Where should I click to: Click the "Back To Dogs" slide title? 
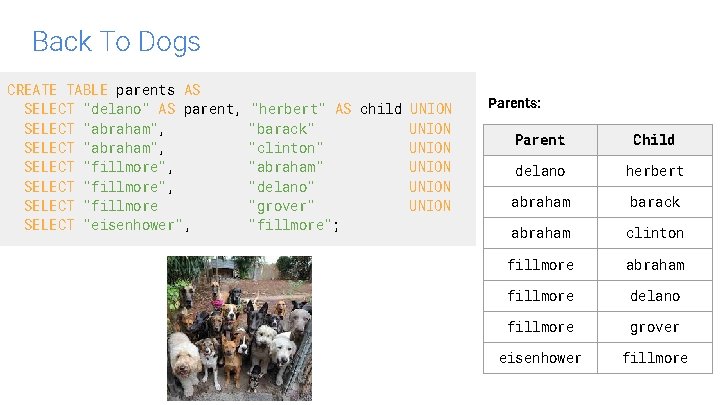tap(116, 42)
